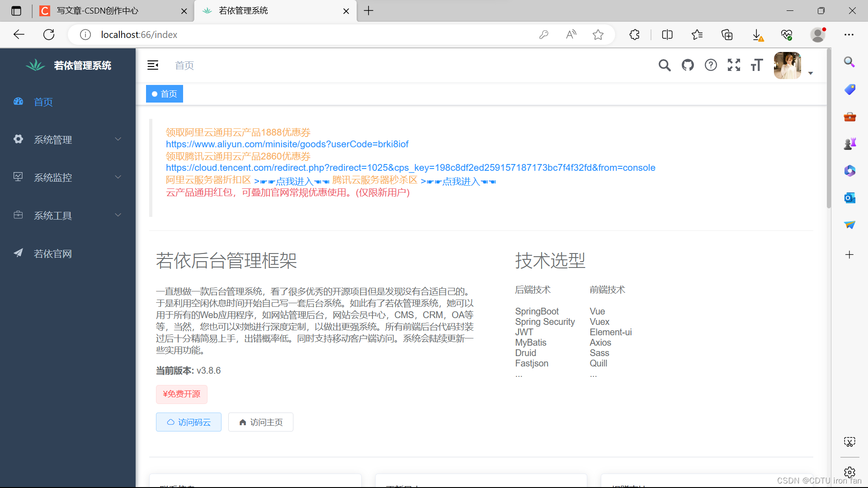The height and width of the screenshot is (488, 868).
Task: Toggle the favorites star for this page
Action: tap(598, 34)
